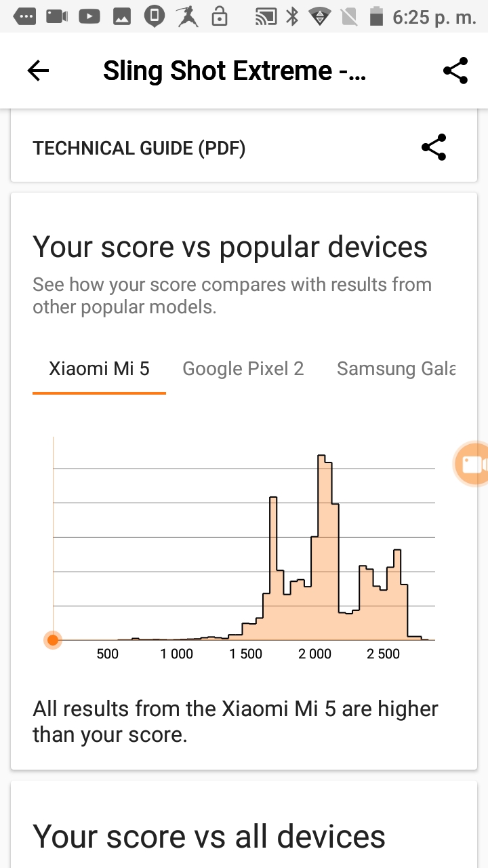Tap share icon beside Technical Guide

click(434, 147)
